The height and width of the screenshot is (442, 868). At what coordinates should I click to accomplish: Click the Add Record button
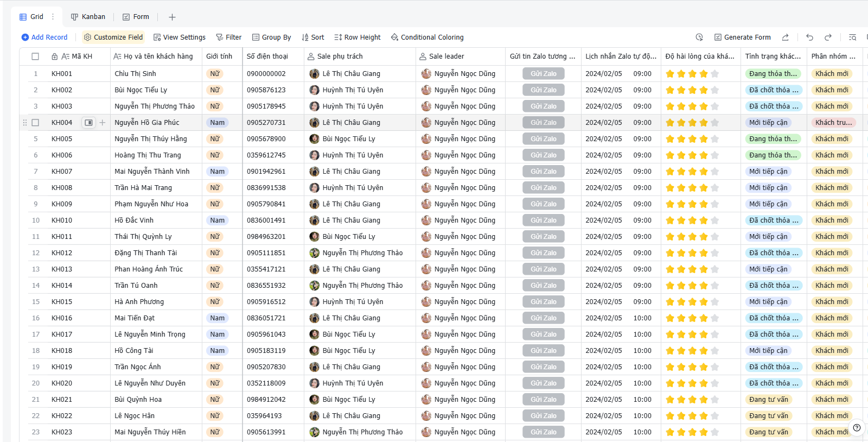[44, 37]
